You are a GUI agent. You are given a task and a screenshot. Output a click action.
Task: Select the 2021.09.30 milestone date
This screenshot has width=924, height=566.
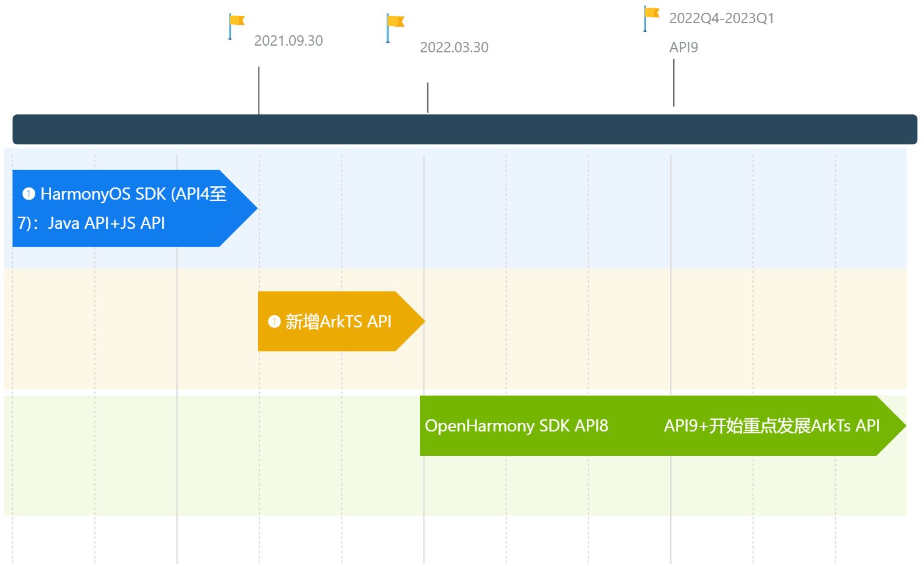289,41
